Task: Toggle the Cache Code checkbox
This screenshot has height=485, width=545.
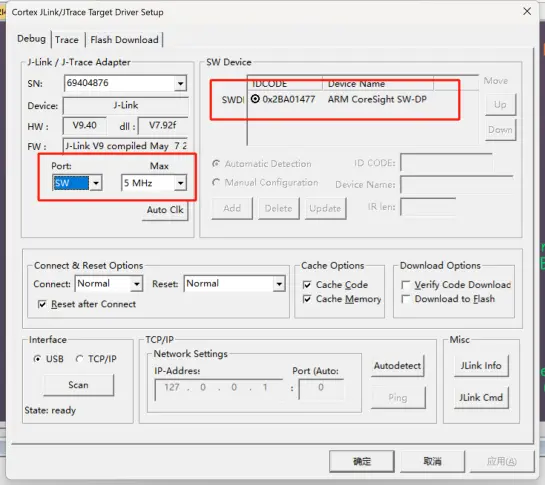Action: click(307, 285)
